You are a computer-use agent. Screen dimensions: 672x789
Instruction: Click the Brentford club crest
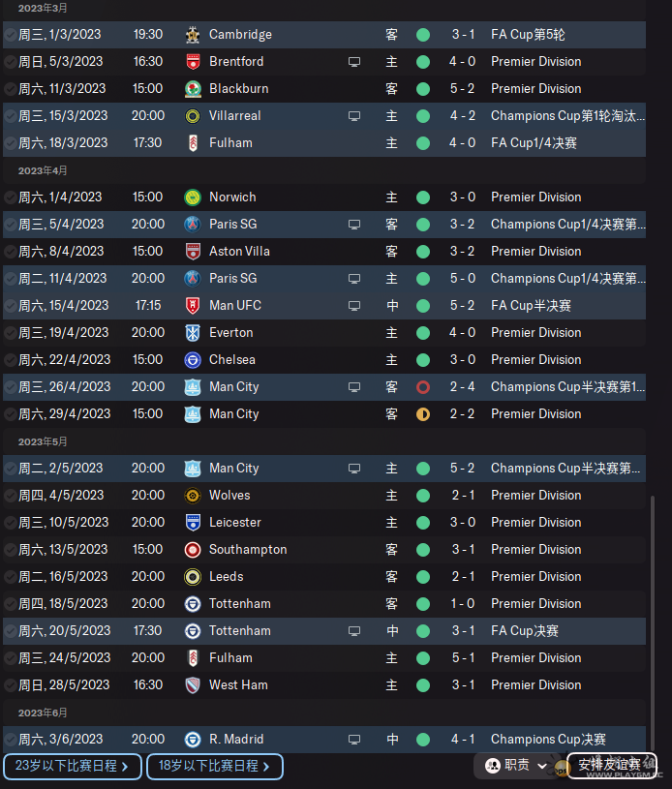click(193, 62)
